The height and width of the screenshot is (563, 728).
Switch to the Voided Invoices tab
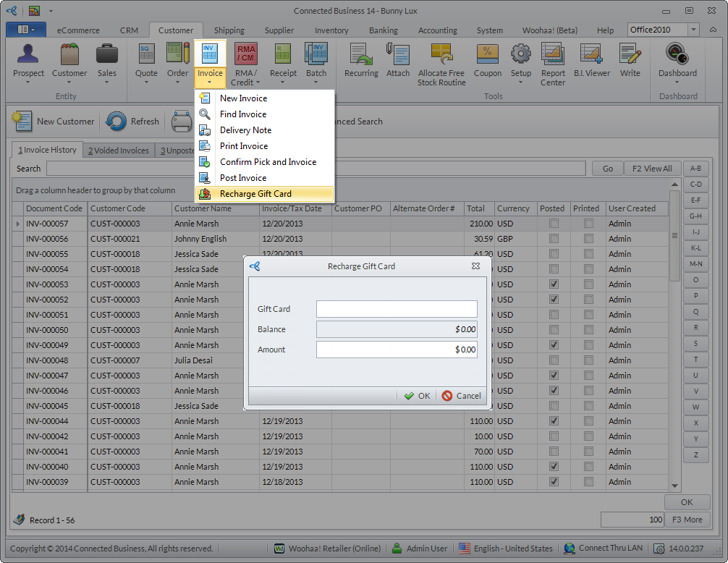pyautogui.click(x=119, y=151)
